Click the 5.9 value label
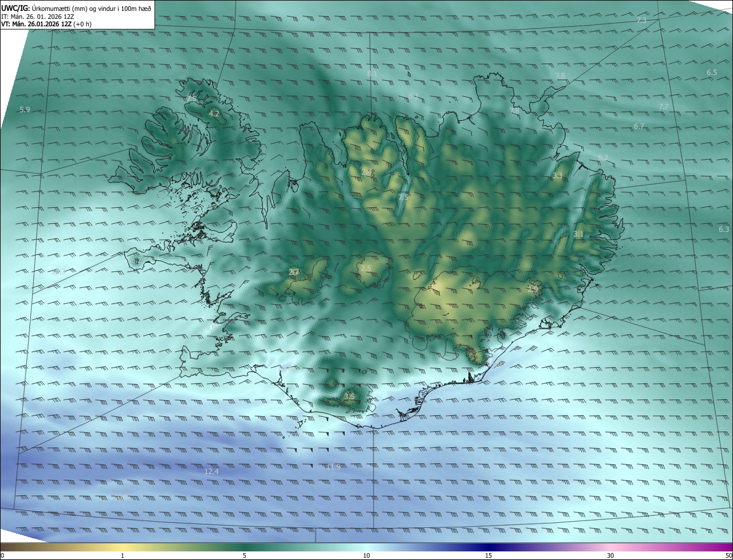Viewport: 733px width, 560px height. [25, 109]
